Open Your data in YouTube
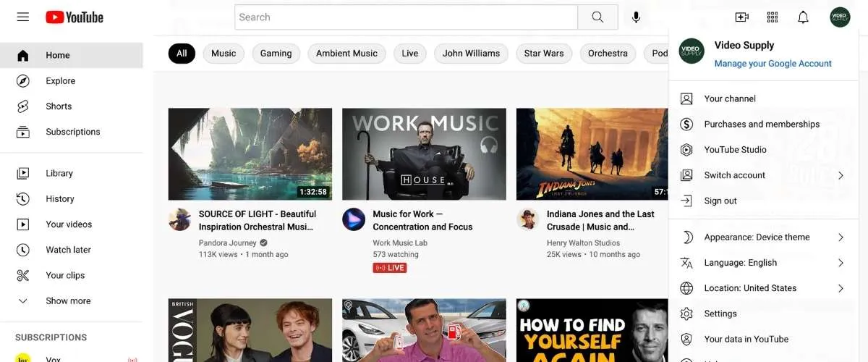The height and width of the screenshot is (362, 868). (763, 339)
